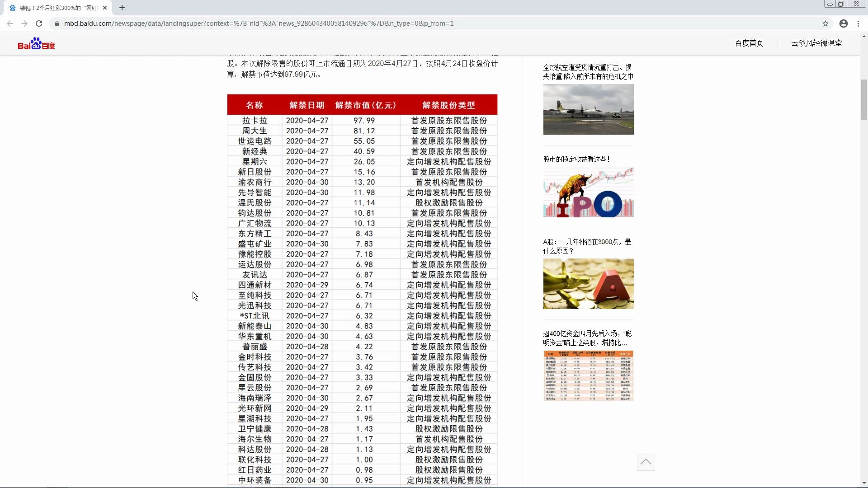Image resolution: width=868 pixels, height=488 pixels.
Task: Click the 解禁市值(亿元) column header
Action: click(x=365, y=105)
